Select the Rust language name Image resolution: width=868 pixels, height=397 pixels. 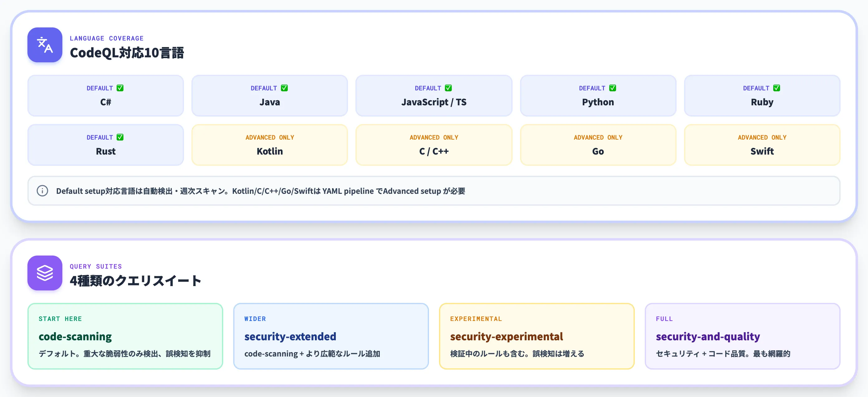pyautogui.click(x=105, y=151)
